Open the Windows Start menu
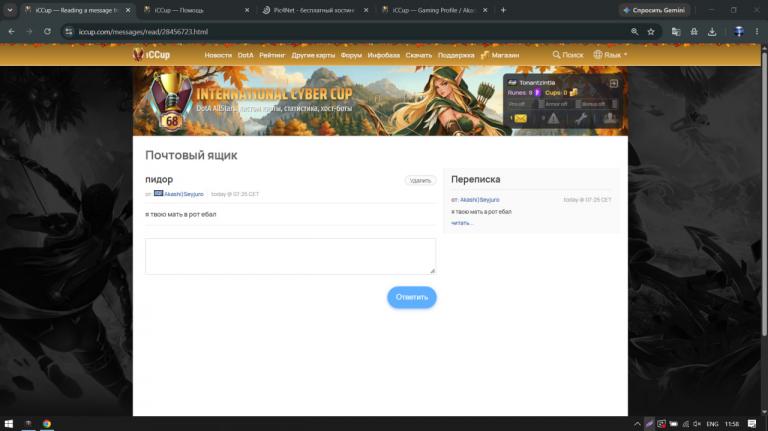768x431 pixels. coord(8,424)
